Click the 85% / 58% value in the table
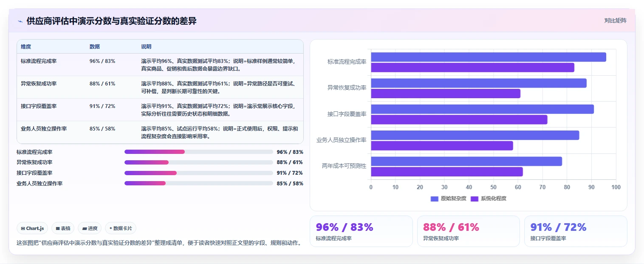Image resolution: width=644 pixels, height=264 pixels. [102, 129]
